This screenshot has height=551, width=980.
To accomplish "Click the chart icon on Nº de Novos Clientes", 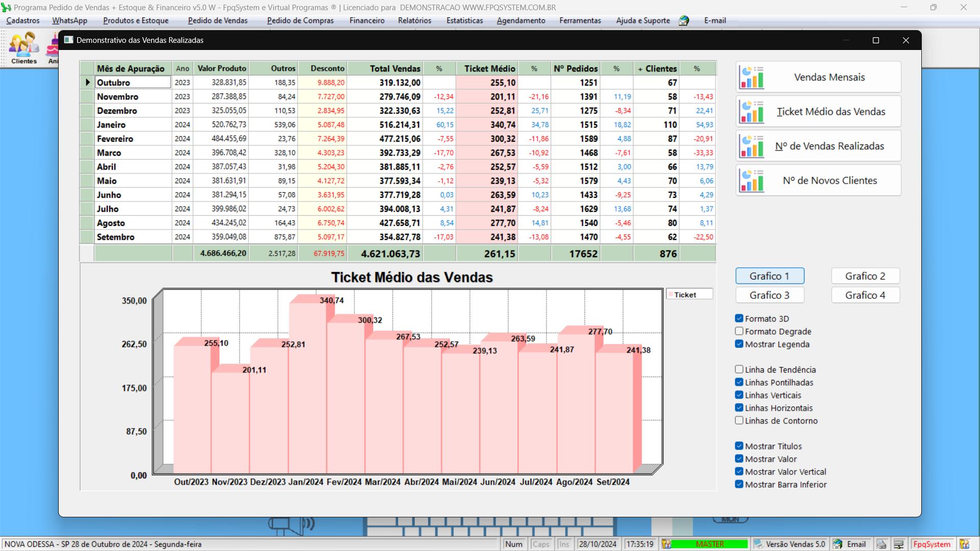I will (x=752, y=181).
